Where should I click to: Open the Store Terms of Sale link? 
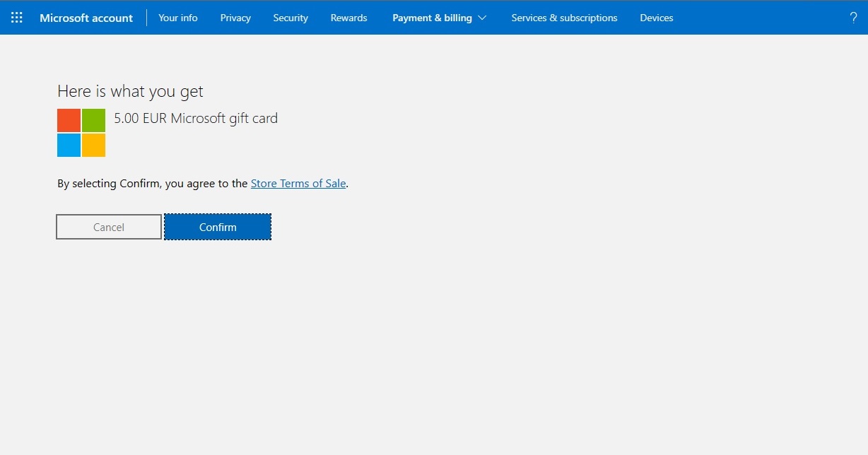point(298,183)
